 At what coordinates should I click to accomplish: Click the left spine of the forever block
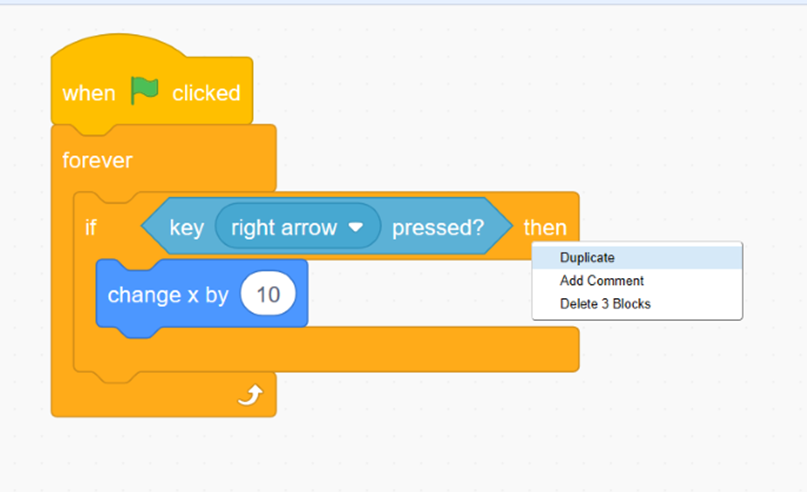(x=62, y=300)
